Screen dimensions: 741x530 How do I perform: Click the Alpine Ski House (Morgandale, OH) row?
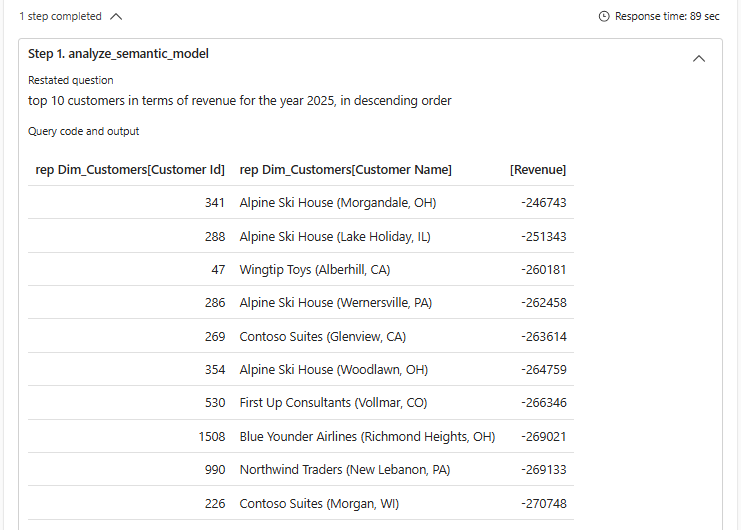(338, 203)
